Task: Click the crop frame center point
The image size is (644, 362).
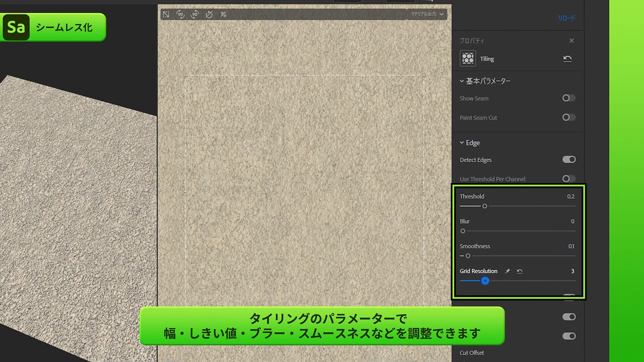Action: [x=305, y=194]
